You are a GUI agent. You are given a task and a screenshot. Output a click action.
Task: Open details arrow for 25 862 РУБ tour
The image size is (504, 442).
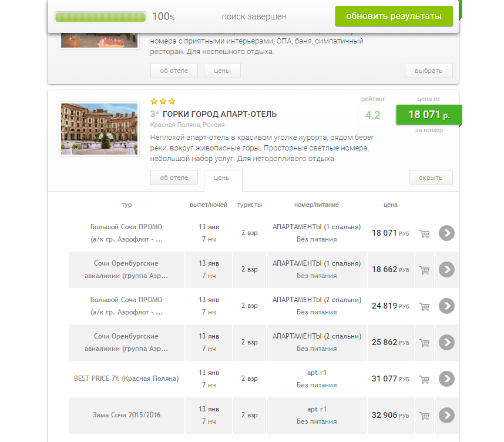click(446, 342)
